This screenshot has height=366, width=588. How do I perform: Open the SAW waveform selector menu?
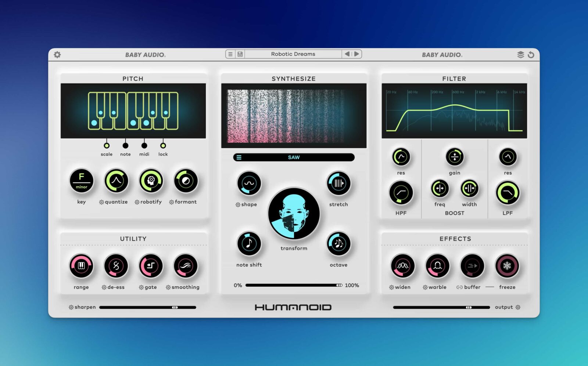[239, 157]
